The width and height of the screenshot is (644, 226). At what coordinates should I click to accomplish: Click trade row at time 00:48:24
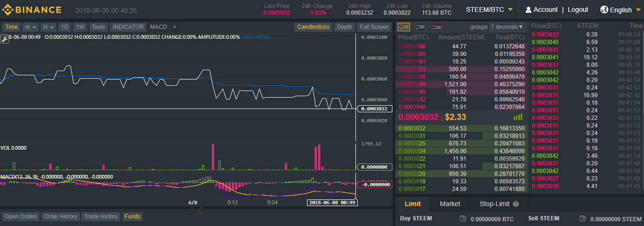(x=587, y=35)
